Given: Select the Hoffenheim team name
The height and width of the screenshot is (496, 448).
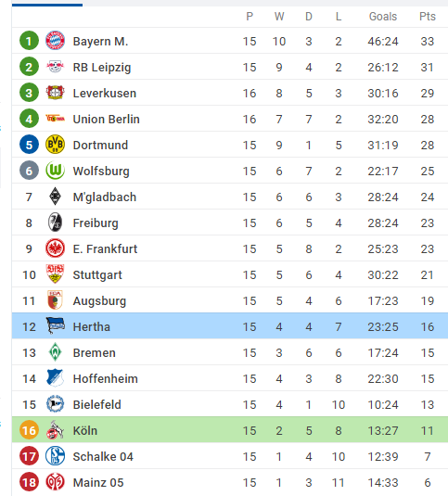Looking at the screenshot, I should (106, 378).
